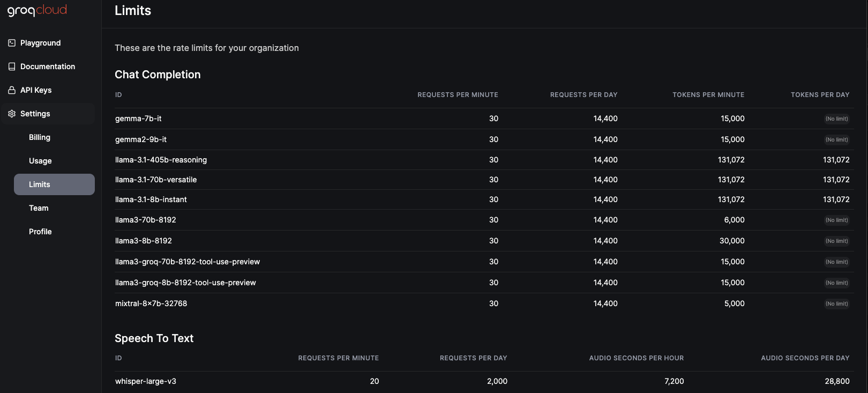Click the 7,200 audio seconds value
This screenshot has height=393, width=868.
[674, 381]
